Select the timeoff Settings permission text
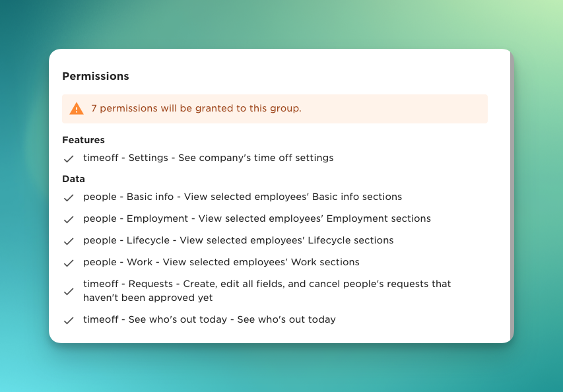Image resolution: width=563 pixels, height=392 pixels. 208,158
